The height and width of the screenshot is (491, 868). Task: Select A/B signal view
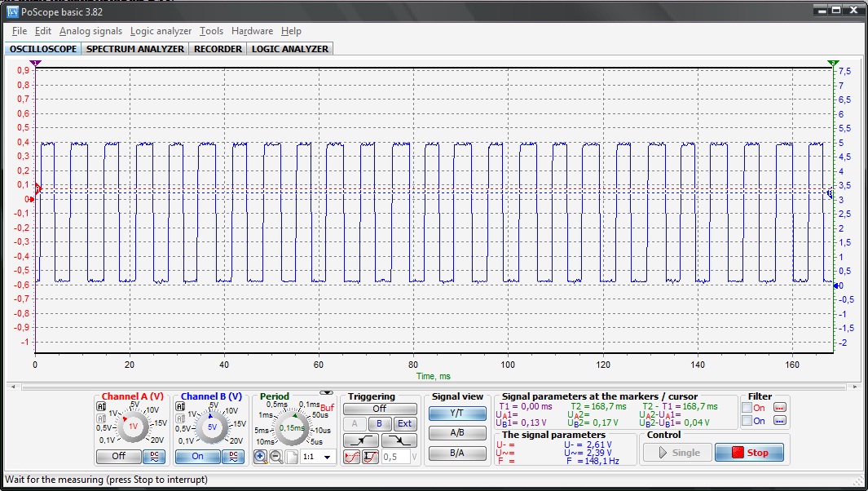(457, 433)
